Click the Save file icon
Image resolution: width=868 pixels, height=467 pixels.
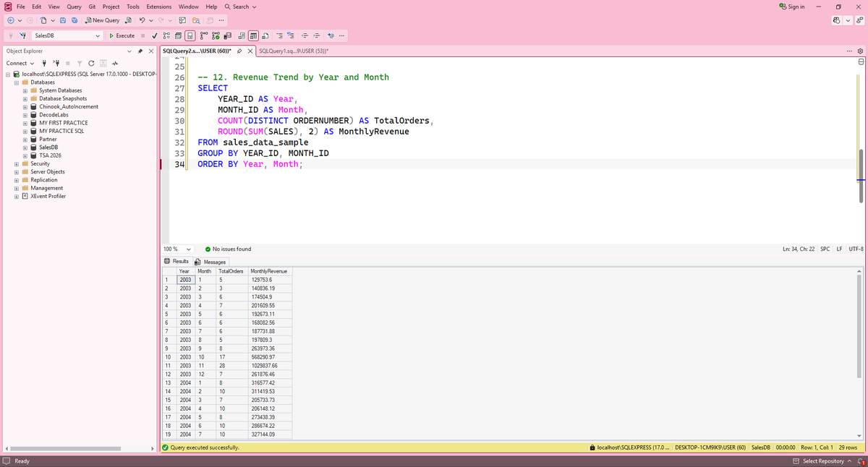click(x=64, y=20)
